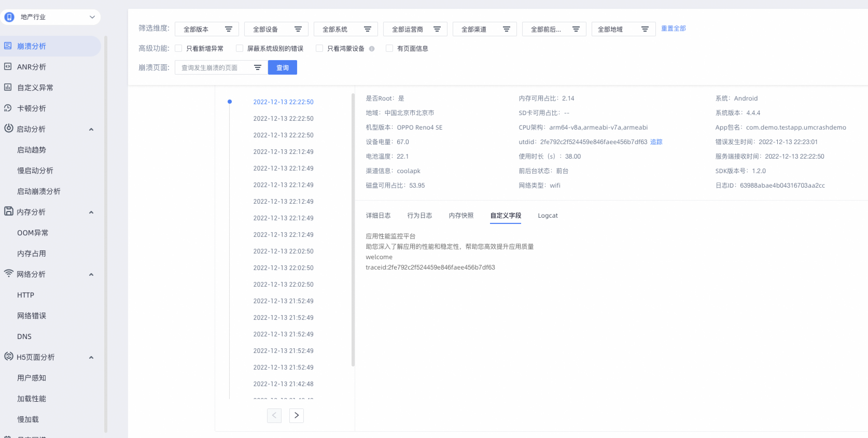Click the 启动分析 power icon
This screenshot has width=868, height=438.
(x=8, y=128)
